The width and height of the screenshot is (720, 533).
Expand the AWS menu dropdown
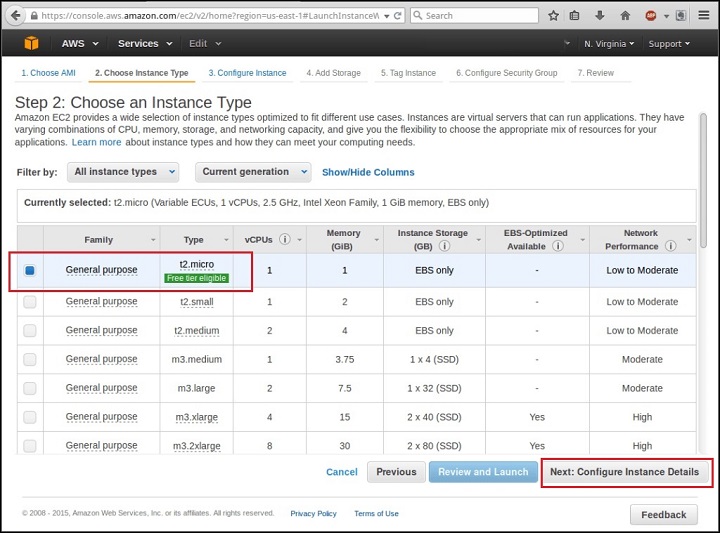tap(80, 44)
